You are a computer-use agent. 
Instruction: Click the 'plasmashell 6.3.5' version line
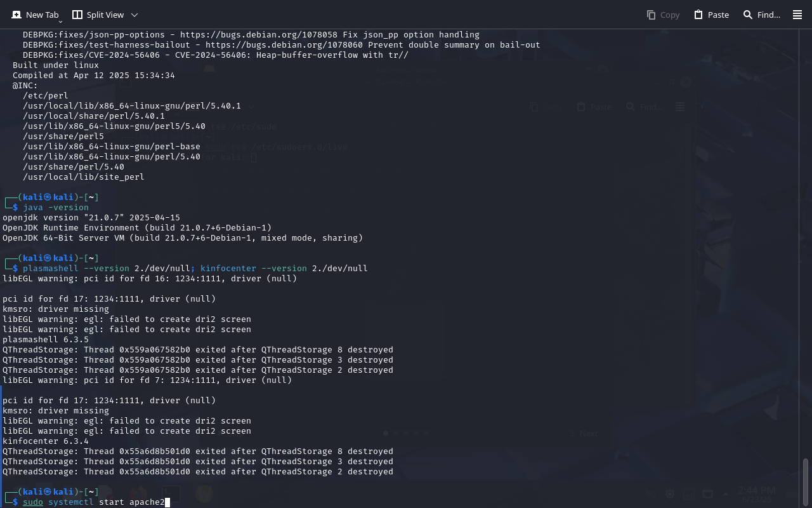46,340
